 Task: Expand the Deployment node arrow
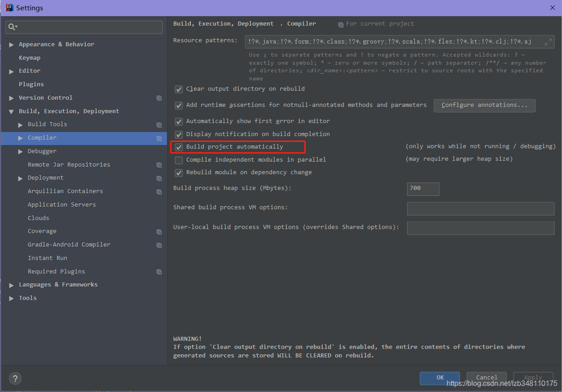(20, 178)
